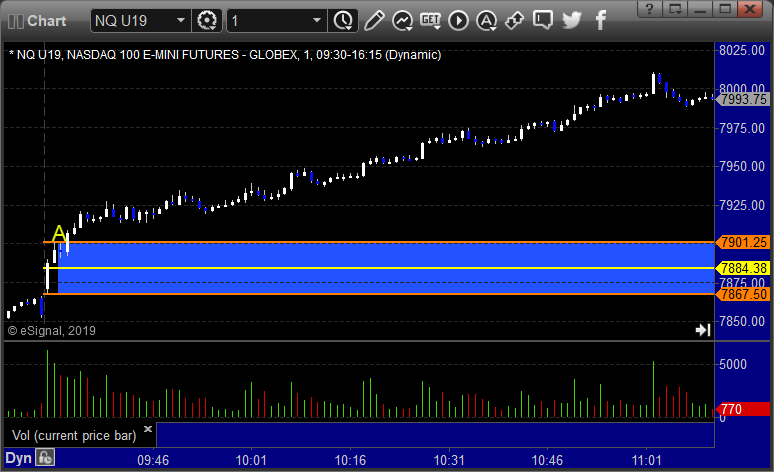The height and width of the screenshot is (472, 774).
Task: Click the 11:01 time axis label
Action: 647,461
